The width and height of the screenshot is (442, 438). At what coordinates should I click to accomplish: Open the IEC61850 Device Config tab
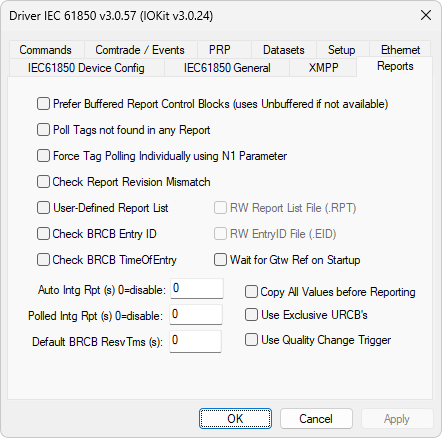pyautogui.click(x=86, y=68)
